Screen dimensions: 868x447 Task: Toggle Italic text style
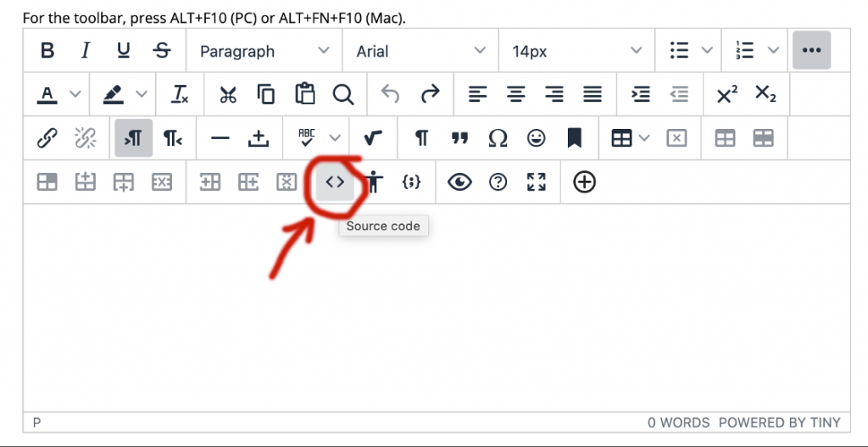(86, 51)
